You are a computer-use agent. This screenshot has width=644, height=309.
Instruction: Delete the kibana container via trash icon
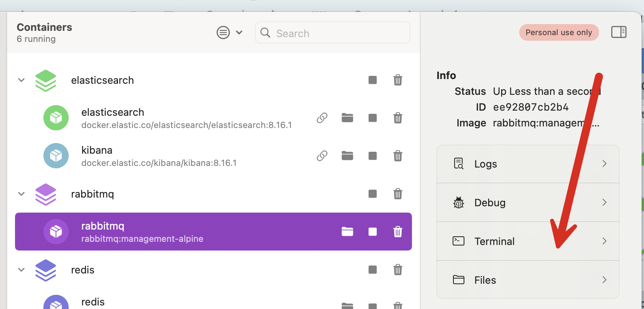point(398,156)
